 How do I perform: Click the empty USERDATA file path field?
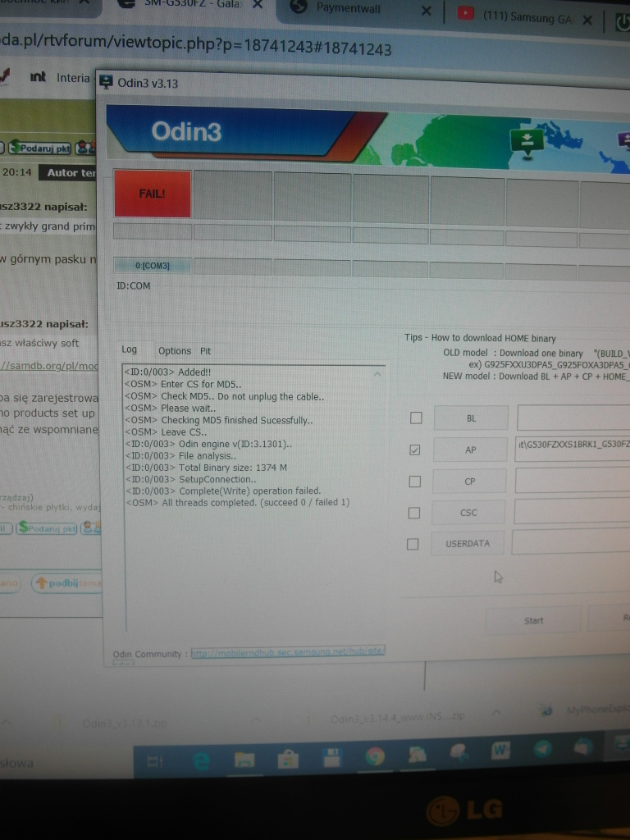pyautogui.click(x=571, y=542)
